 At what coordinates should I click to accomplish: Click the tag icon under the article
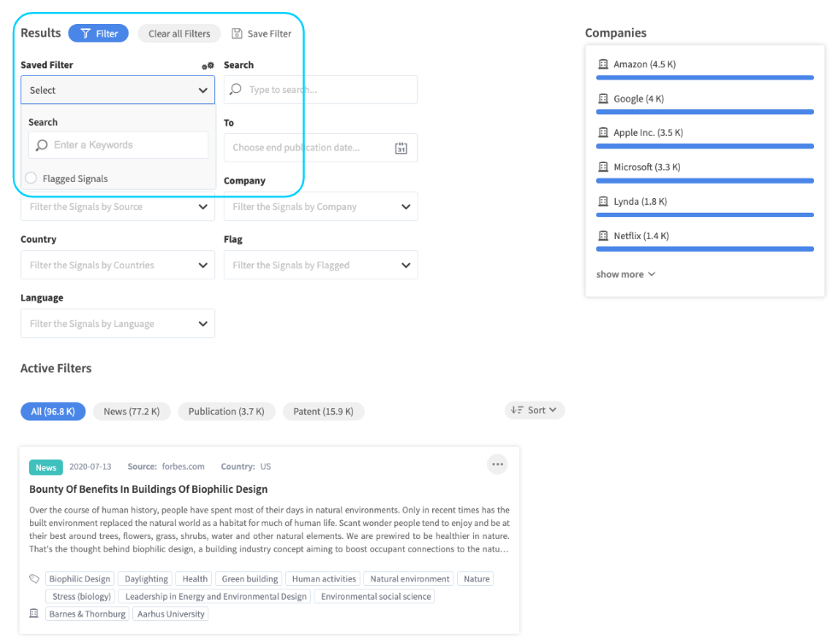34,579
